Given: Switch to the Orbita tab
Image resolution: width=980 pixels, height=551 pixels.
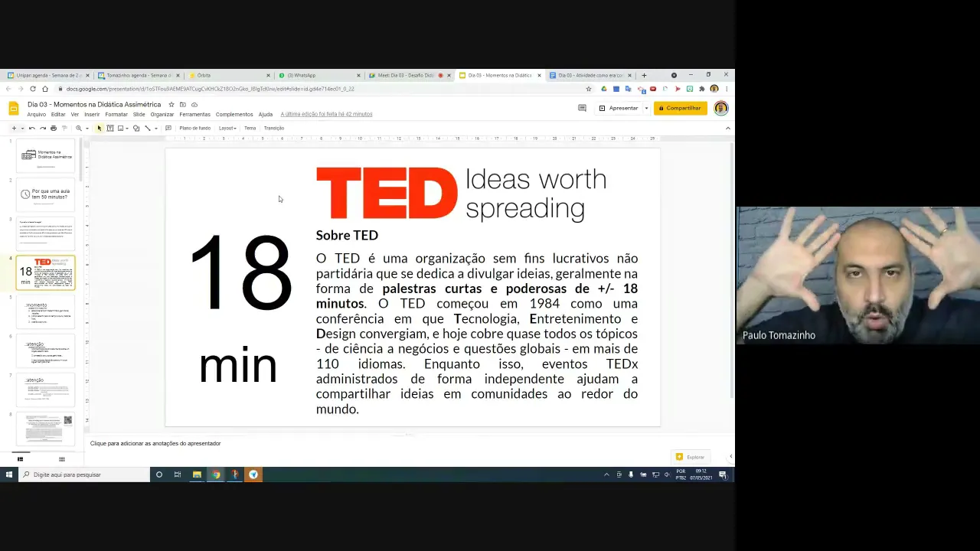Looking at the screenshot, I should [229, 75].
